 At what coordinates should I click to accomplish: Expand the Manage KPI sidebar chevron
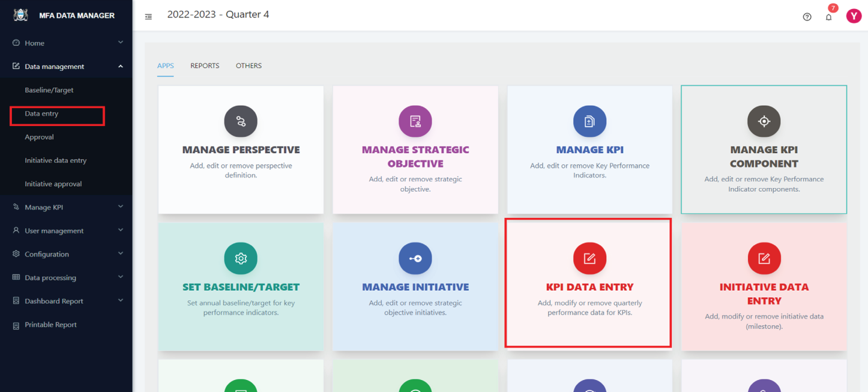tap(121, 207)
